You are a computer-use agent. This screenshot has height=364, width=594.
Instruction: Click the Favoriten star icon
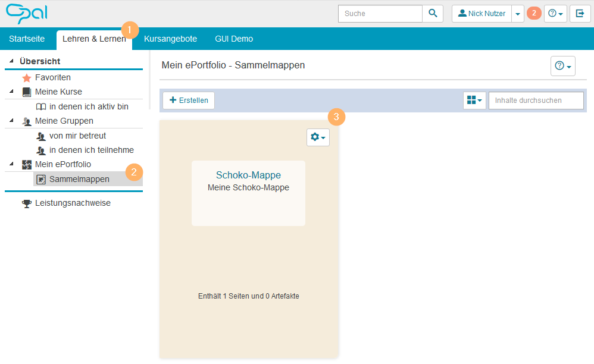tap(26, 78)
